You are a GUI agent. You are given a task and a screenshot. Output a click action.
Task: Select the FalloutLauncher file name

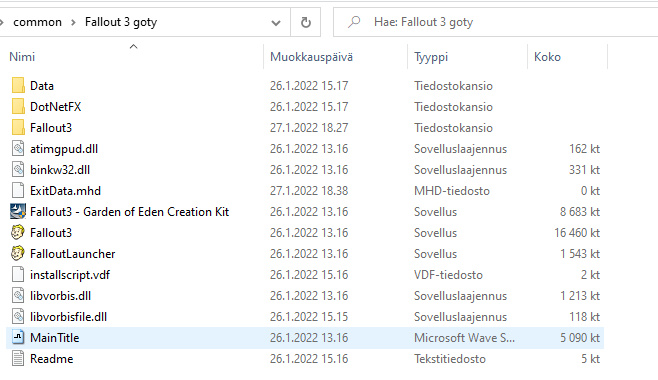coord(73,253)
